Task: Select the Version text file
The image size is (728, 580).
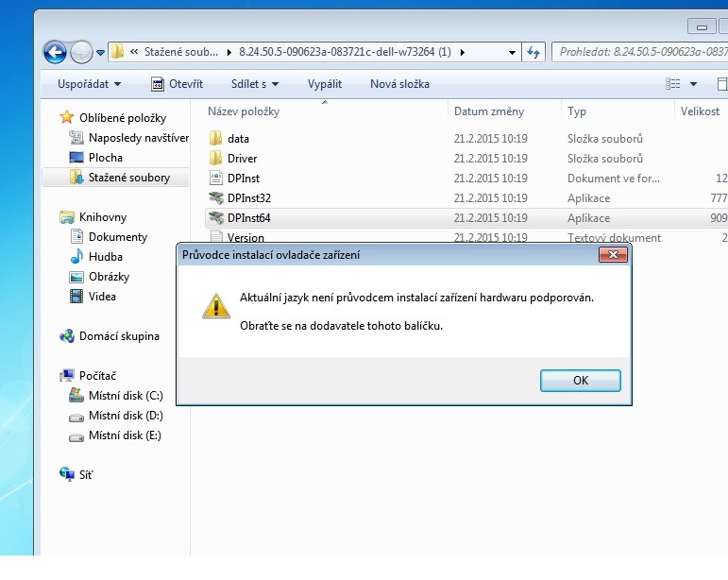Action: [245, 237]
